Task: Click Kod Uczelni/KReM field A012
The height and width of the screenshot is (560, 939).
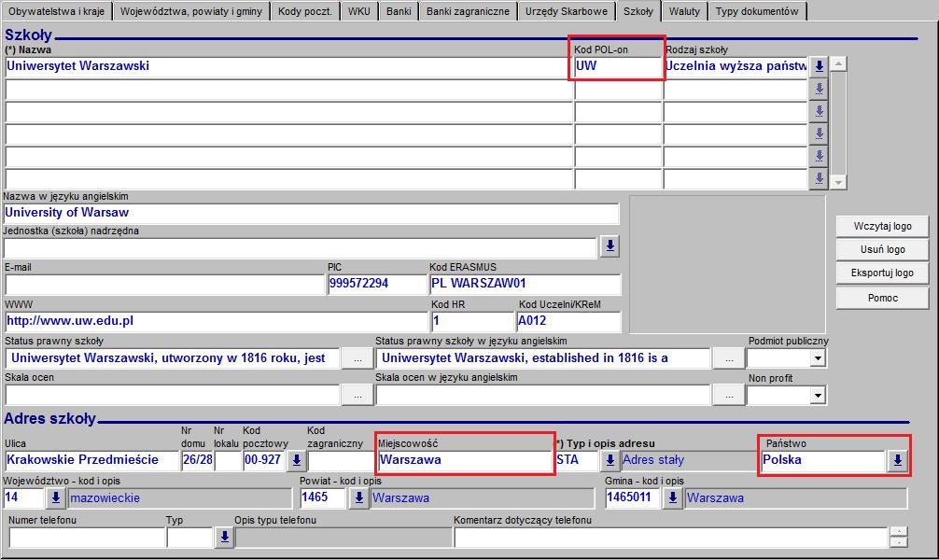Action: pyautogui.click(x=568, y=322)
